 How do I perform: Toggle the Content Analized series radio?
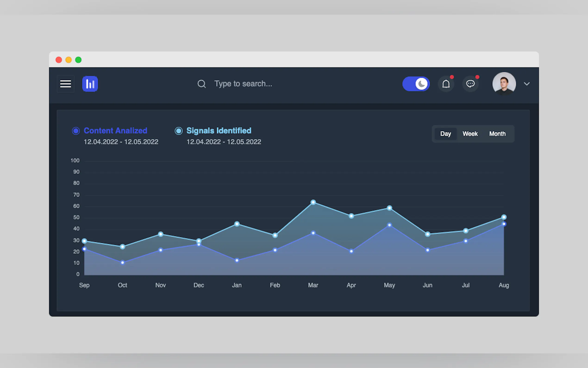pyautogui.click(x=76, y=131)
